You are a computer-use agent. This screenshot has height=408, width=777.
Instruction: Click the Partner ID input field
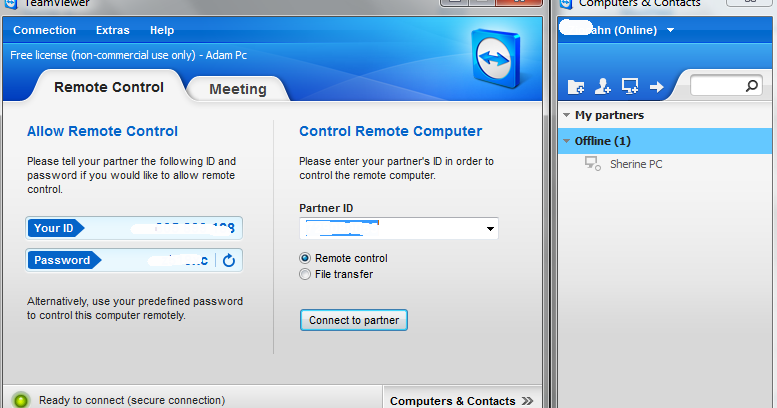[x=390, y=229]
